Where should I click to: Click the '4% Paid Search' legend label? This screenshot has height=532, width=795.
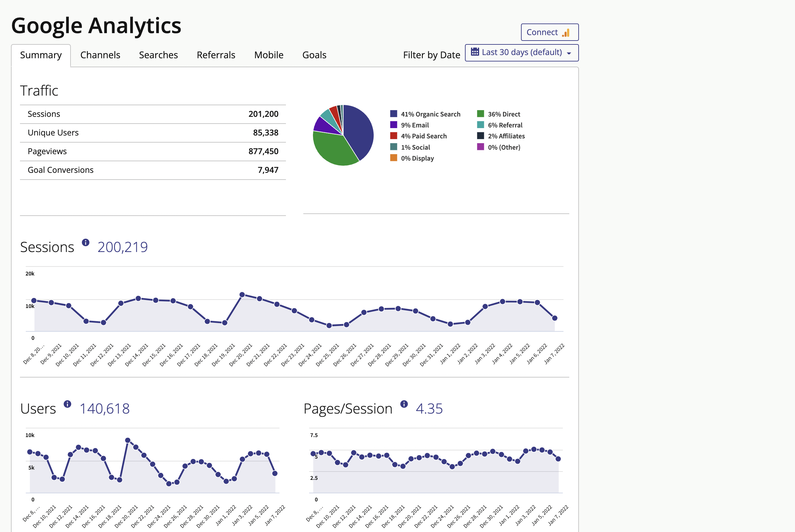[x=424, y=136]
